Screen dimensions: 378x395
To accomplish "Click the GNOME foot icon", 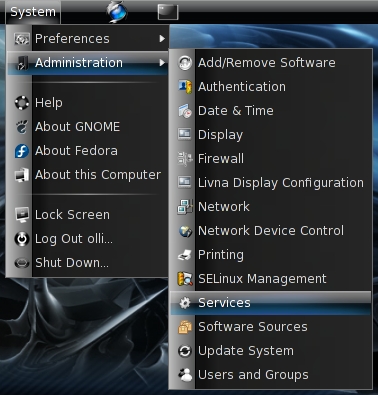I will pos(22,127).
